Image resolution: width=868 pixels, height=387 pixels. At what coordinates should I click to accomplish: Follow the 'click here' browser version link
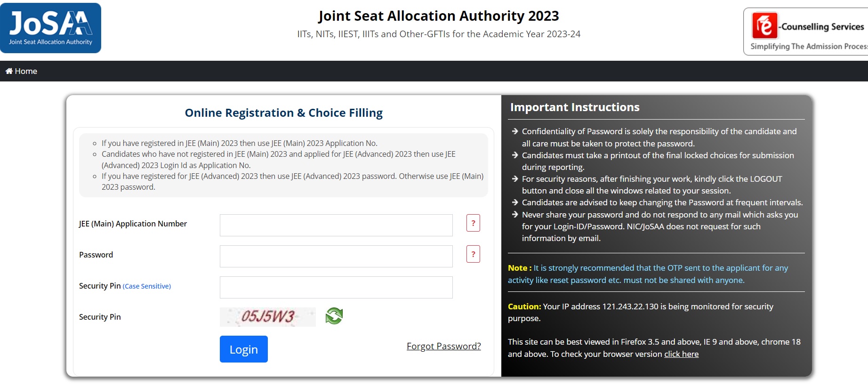click(x=681, y=354)
